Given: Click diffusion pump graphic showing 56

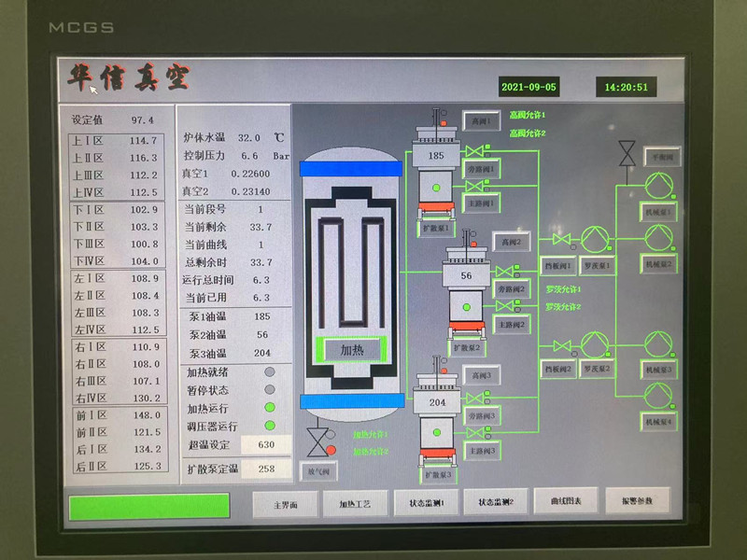Looking at the screenshot, I should pos(466,285).
